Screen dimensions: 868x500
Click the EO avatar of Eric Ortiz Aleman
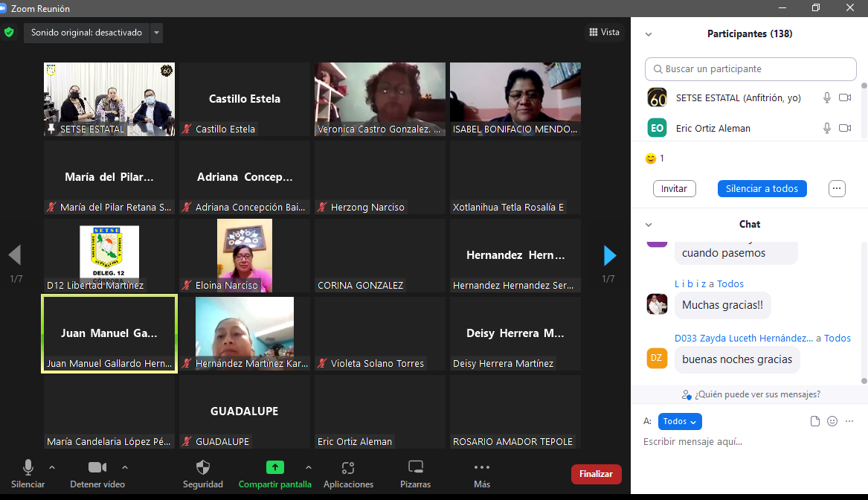pos(657,128)
